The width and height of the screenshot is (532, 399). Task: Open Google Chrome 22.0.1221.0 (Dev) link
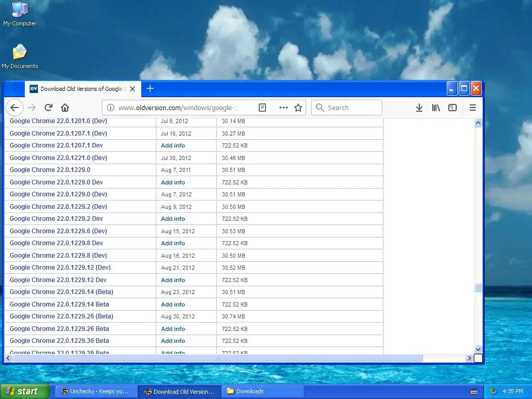coord(58,158)
